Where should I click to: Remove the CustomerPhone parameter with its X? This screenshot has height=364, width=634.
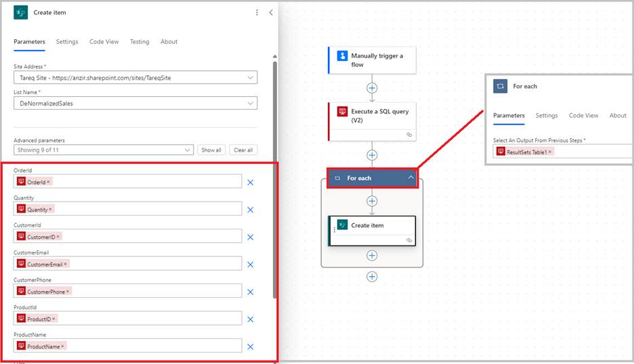click(x=251, y=292)
